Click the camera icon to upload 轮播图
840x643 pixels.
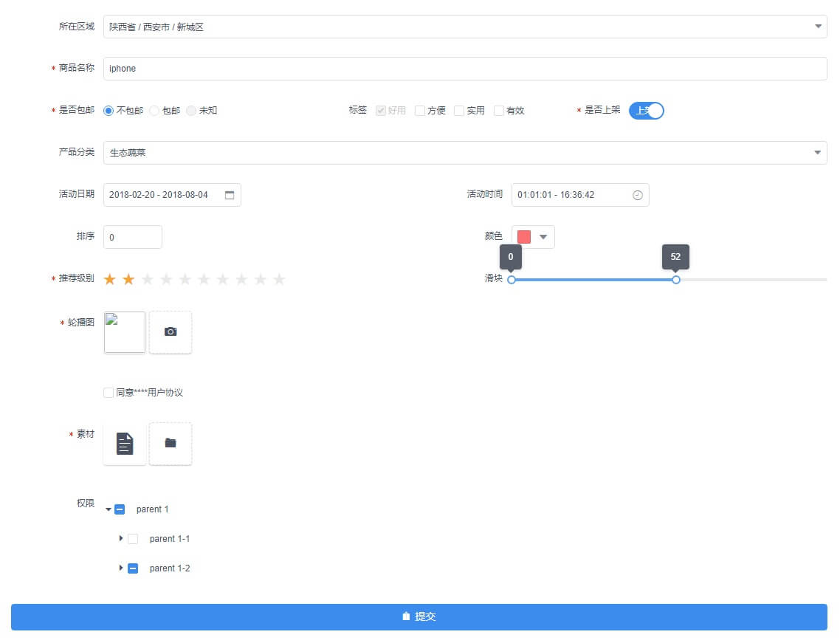[171, 332]
